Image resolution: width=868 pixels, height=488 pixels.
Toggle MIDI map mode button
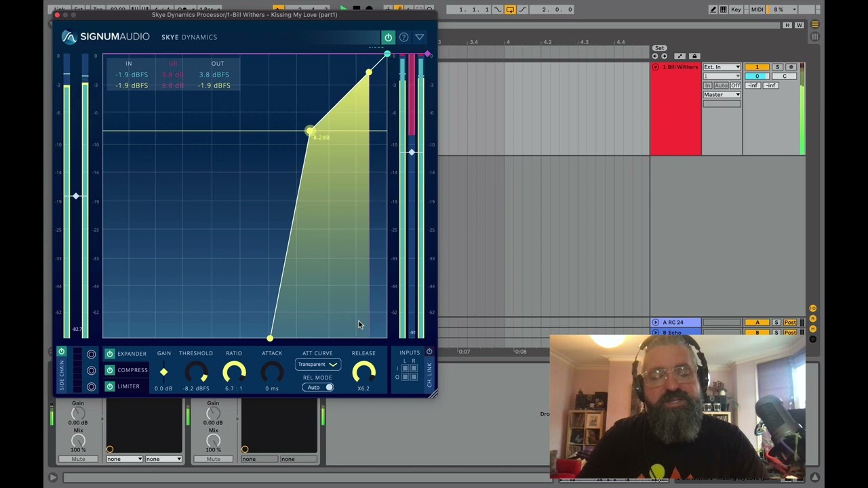point(757,9)
